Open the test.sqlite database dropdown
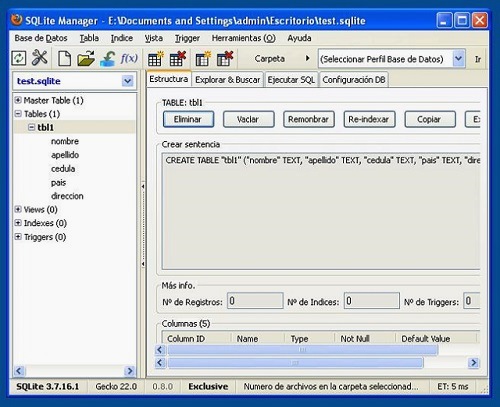The height and width of the screenshot is (407, 500). 127,81
